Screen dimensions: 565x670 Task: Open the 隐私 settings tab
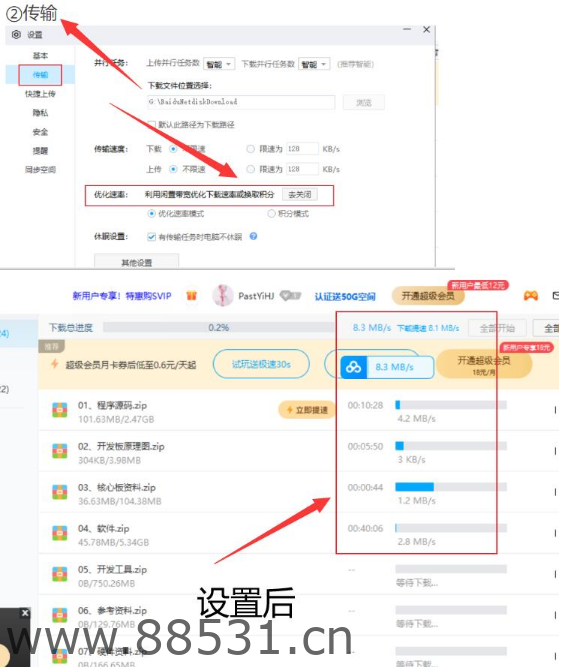tap(40, 113)
